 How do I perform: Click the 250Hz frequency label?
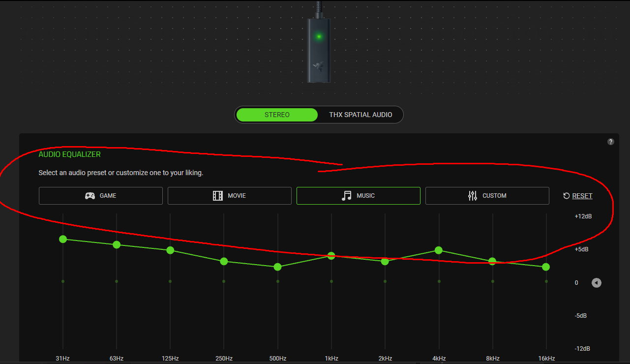224,359
